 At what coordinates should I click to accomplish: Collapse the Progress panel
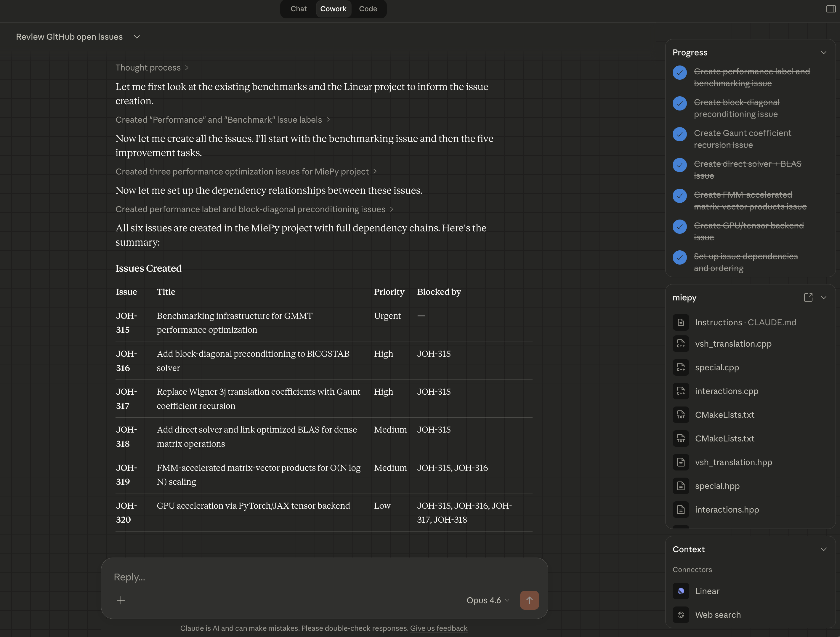823,52
